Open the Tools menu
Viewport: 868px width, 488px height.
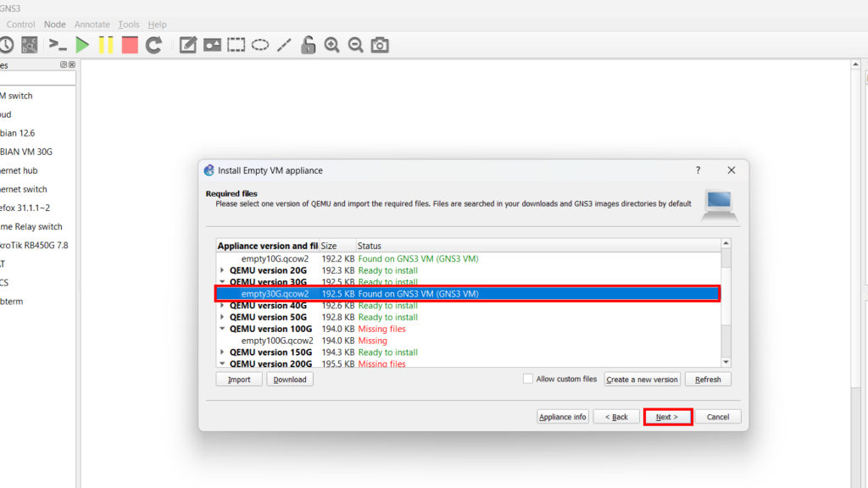(129, 25)
